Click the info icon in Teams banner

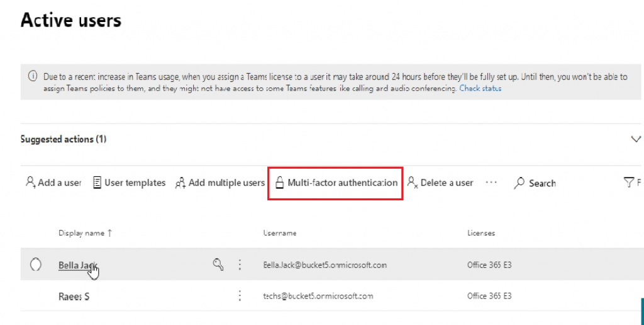point(33,76)
